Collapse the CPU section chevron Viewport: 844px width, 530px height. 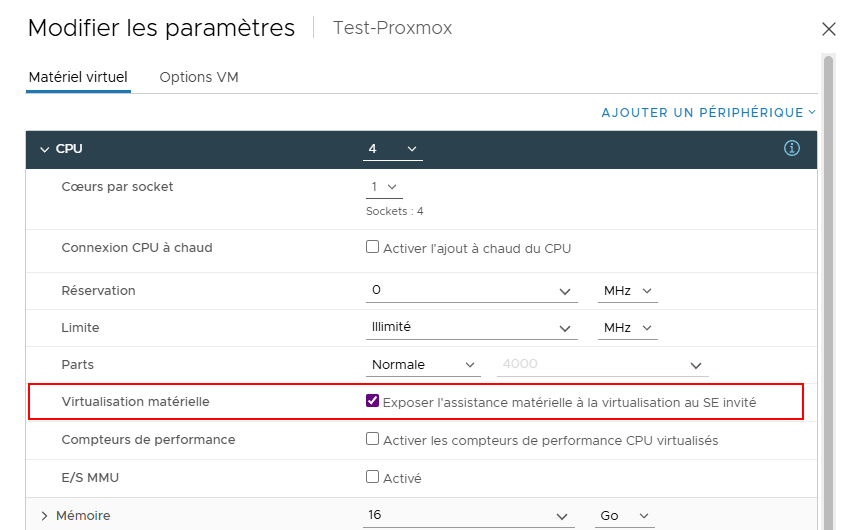tap(44, 149)
